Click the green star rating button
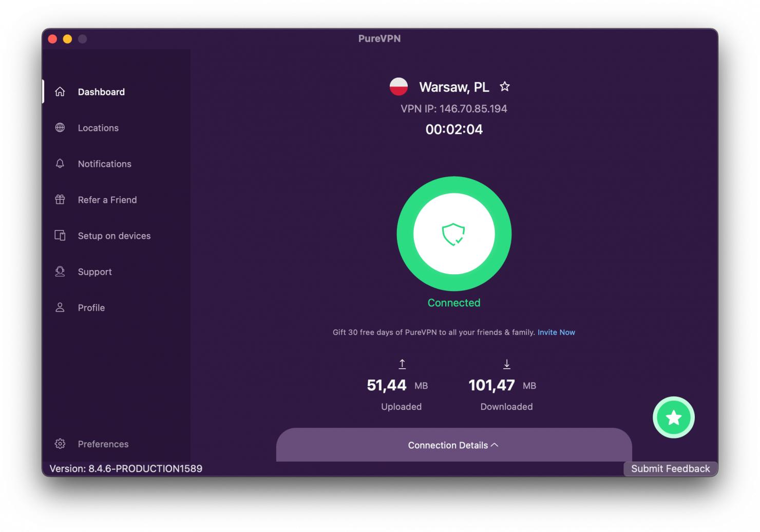Viewport: 760px width, 532px height. pos(673,417)
